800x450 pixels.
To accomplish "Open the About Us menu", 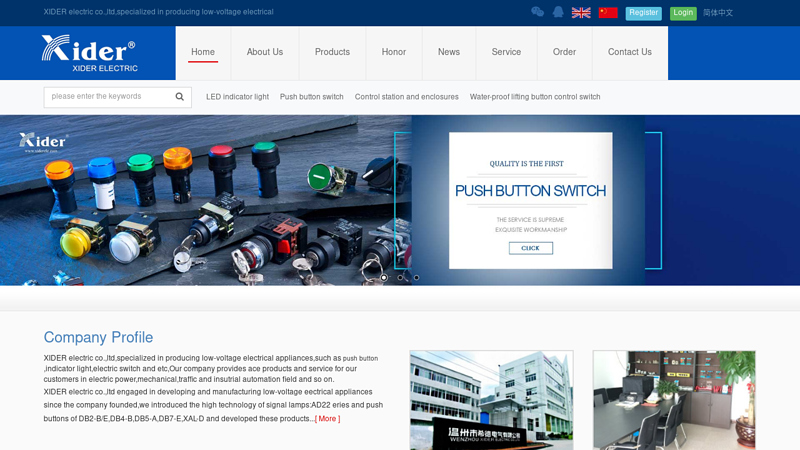I will [x=264, y=52].
